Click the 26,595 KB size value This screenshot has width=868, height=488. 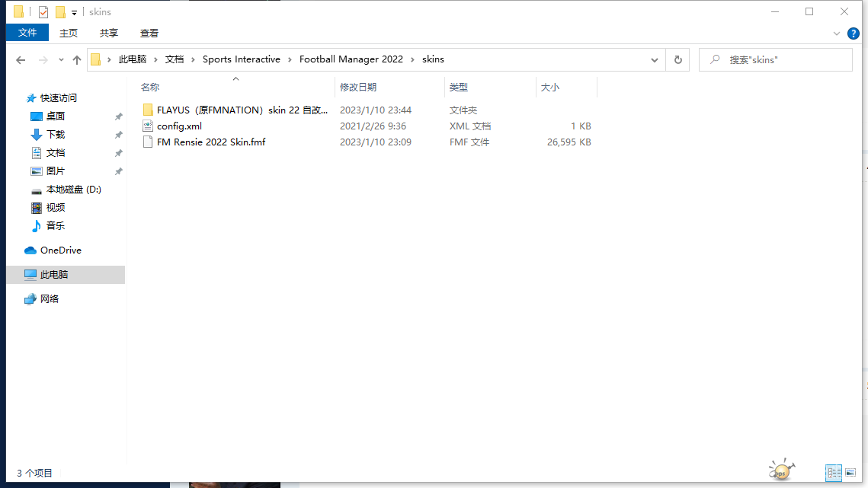tap(569, 142)
